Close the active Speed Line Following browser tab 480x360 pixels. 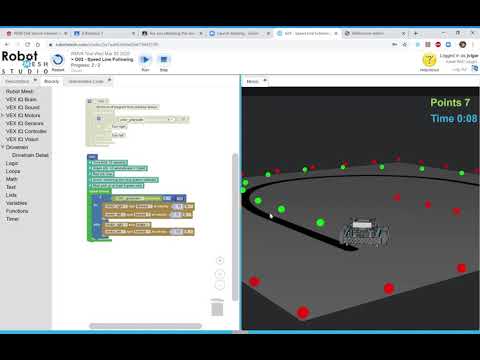click(336, 33)
